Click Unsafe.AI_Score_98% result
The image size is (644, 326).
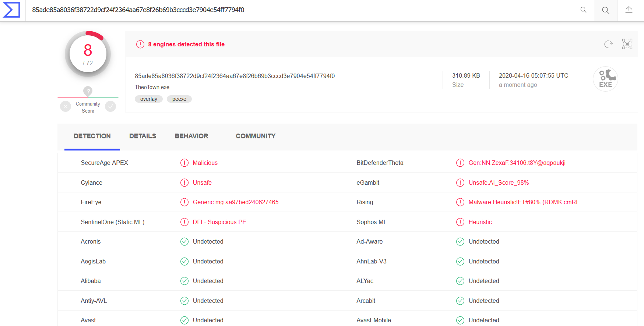coord(499,183)
